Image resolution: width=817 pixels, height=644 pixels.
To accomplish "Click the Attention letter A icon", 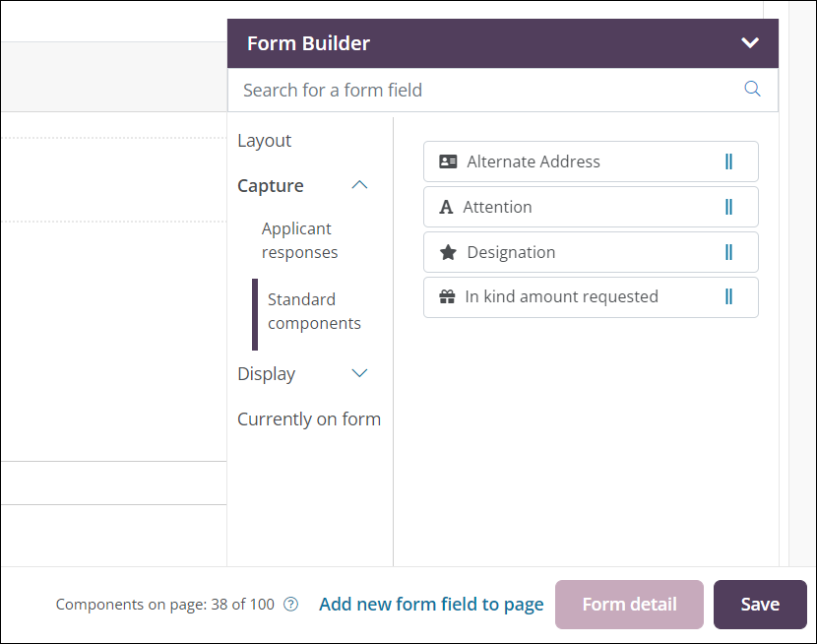I will [446, 207].
